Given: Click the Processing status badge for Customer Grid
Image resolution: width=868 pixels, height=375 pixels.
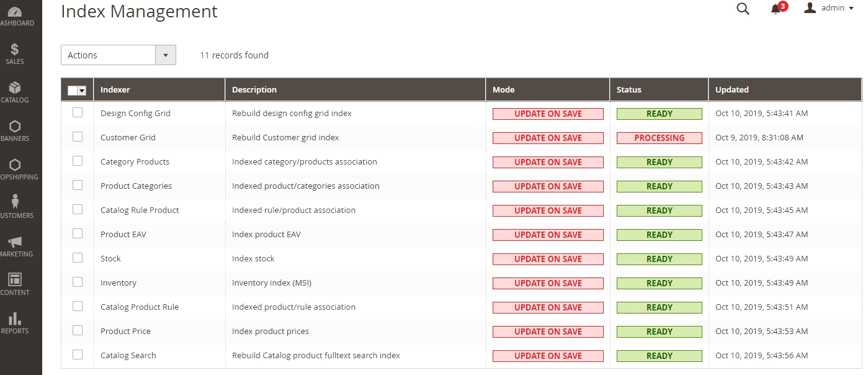Looking at the screenshot, I should coord(659,138).
